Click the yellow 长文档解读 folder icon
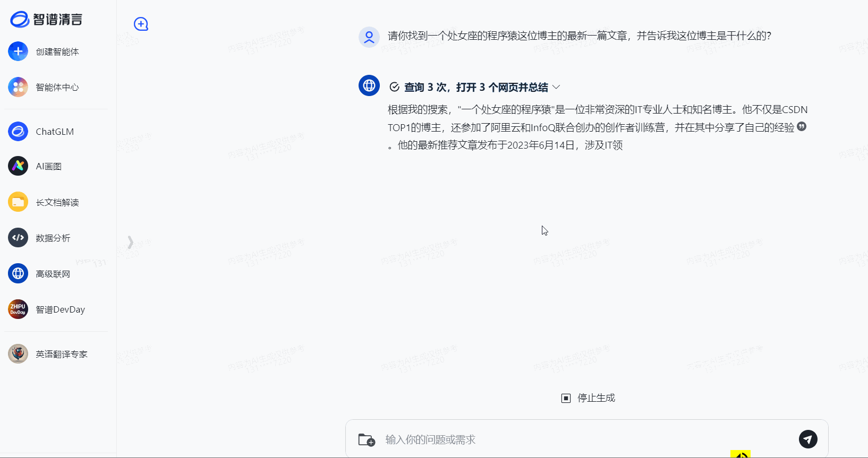868x458 pixels. [18, 202]
